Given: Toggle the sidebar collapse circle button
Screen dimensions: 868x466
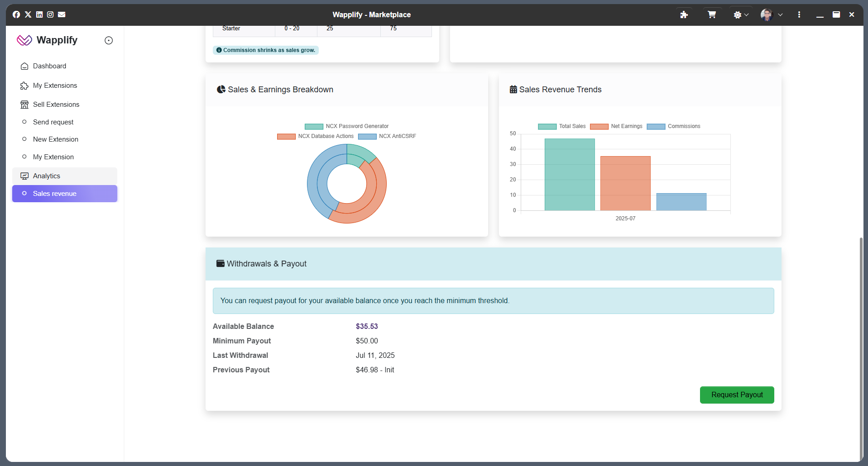Looking at the screenshot, I should 109,40.
